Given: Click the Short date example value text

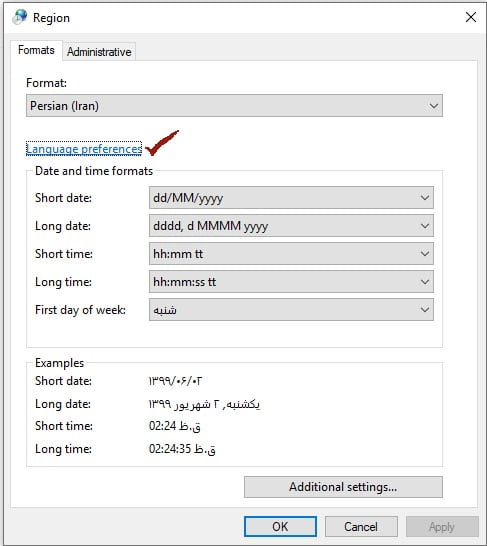Looking at the screenshot, I should coord(175,381).
